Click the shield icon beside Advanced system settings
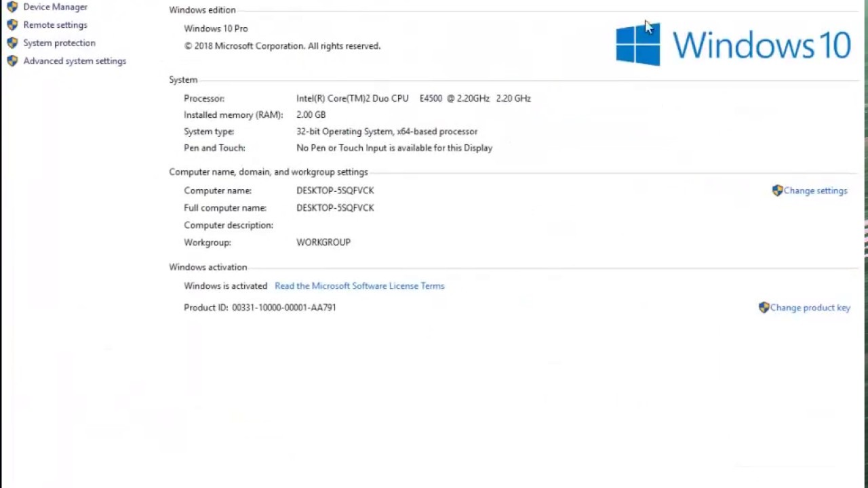This screenshot has height=488, width=868. (x=12, y=61)
